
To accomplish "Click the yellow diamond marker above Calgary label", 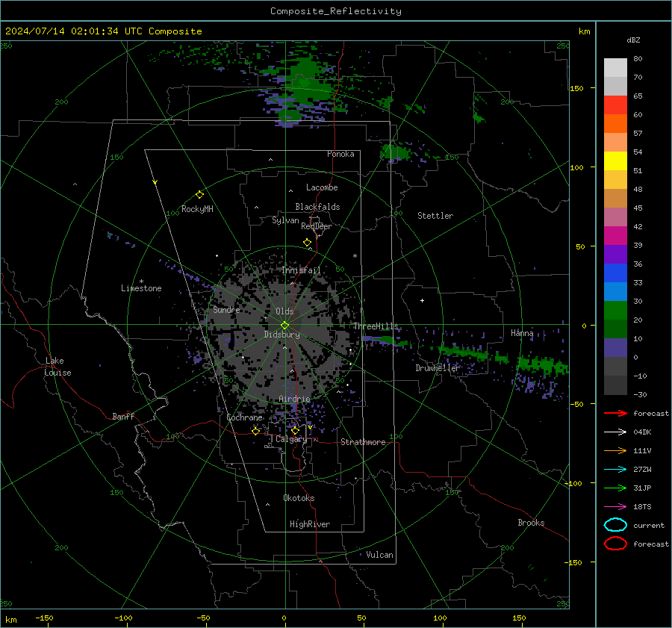I will click(x=295, y=430).
